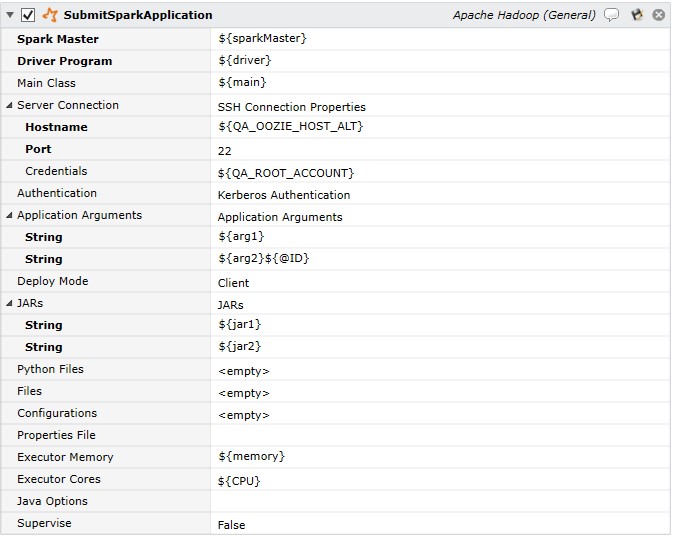Toggle the Supervise False value
This screenshot has width=674, height=538.
pos(440,523)
